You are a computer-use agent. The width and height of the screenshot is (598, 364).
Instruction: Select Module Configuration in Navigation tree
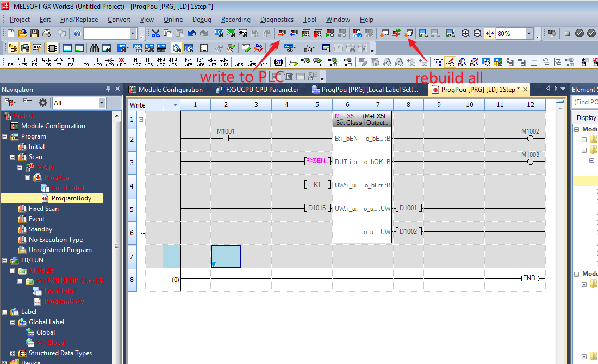click(x=53, y=126)
